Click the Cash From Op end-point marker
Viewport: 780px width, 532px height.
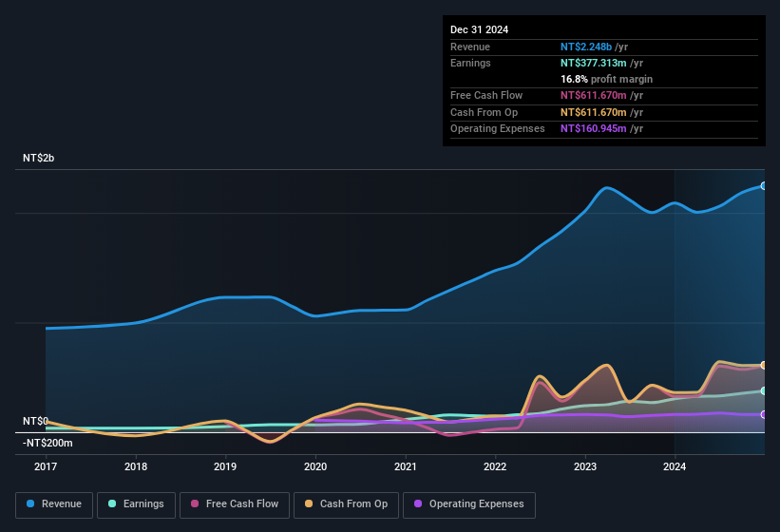tap(764, 365)
